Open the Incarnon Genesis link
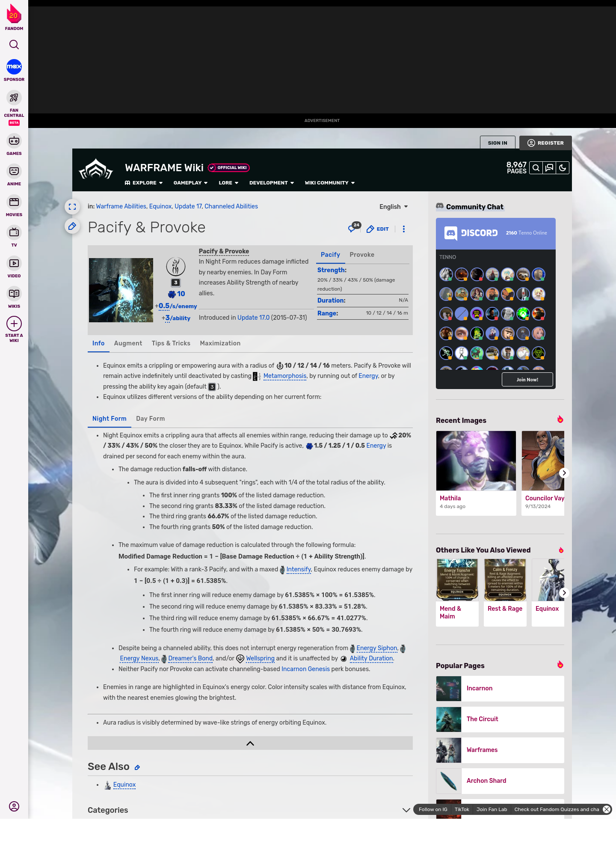 click(x=305, y=669)
